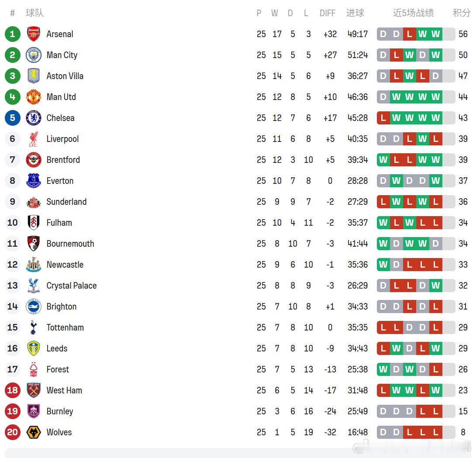Viewport: 476px width, 458px height.
Task: Choose the Wolves wolf head badge
Action: pyautogui.click(x=33, y=432)
